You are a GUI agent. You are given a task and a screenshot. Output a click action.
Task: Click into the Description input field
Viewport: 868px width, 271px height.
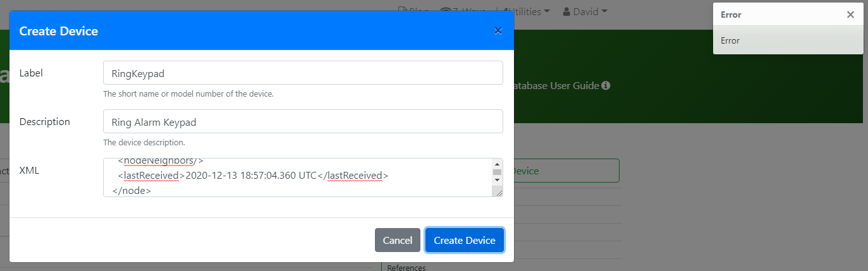pos(303,121)
